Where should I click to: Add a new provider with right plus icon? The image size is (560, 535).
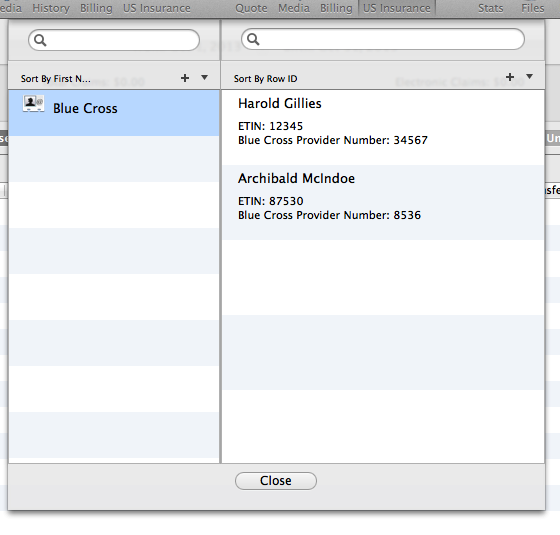(x=510, y=77)
